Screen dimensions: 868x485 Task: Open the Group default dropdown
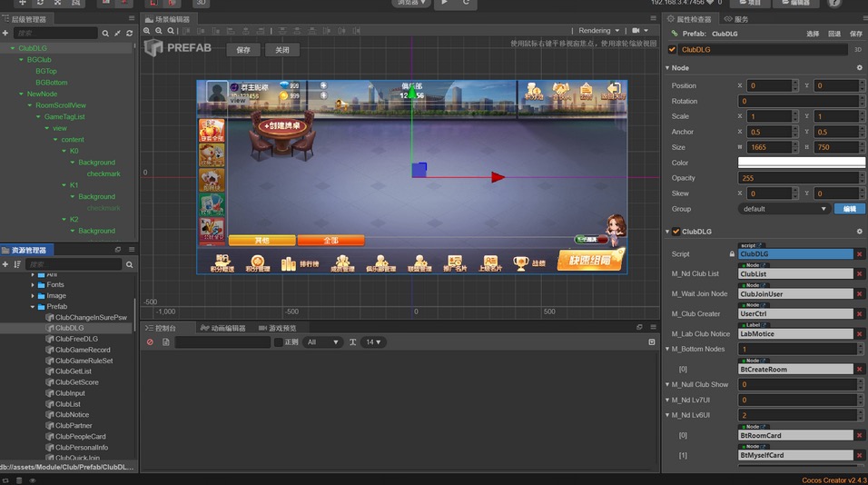tap(784, 209)
